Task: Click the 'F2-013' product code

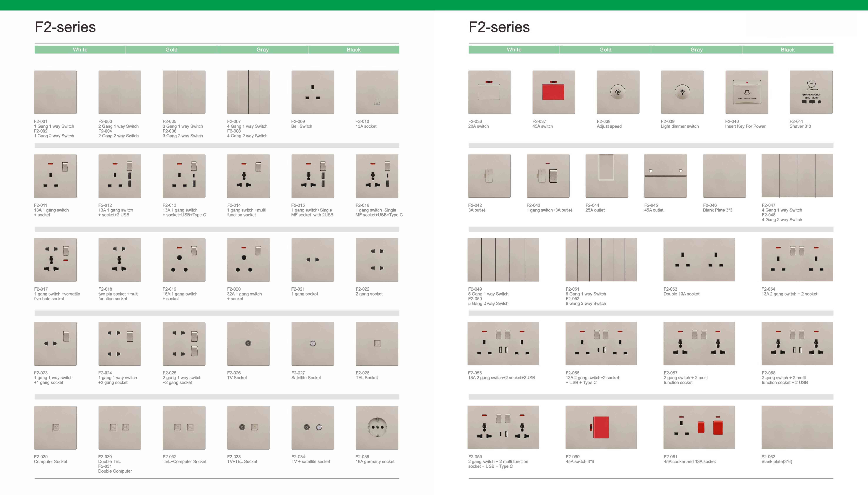Action: point(169,205)
